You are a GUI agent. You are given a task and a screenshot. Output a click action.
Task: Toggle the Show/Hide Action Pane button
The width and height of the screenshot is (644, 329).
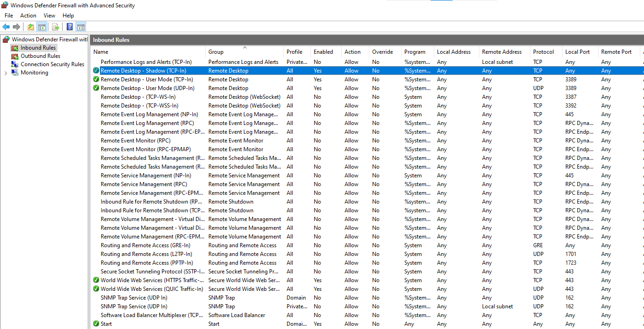click(81, 27)
